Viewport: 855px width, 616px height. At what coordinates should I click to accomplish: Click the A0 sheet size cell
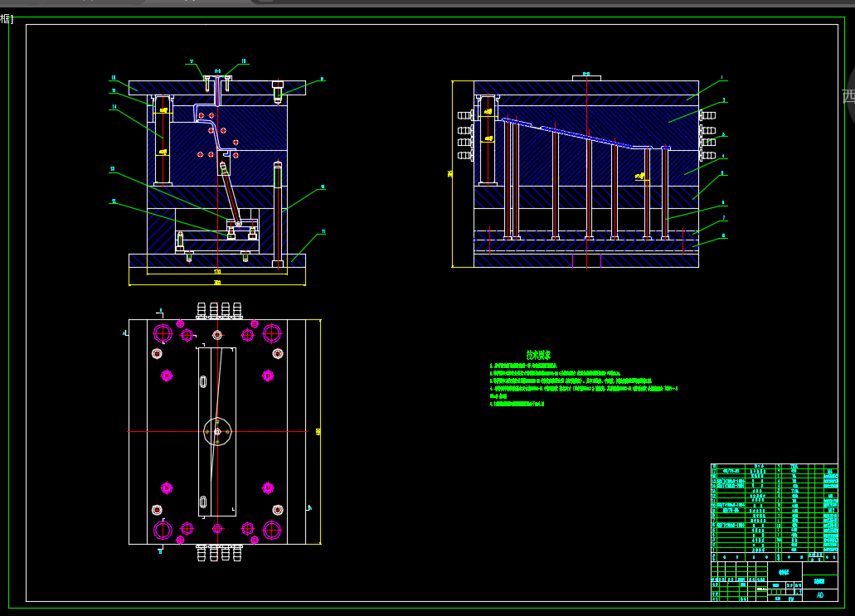(x=819, y=595)
